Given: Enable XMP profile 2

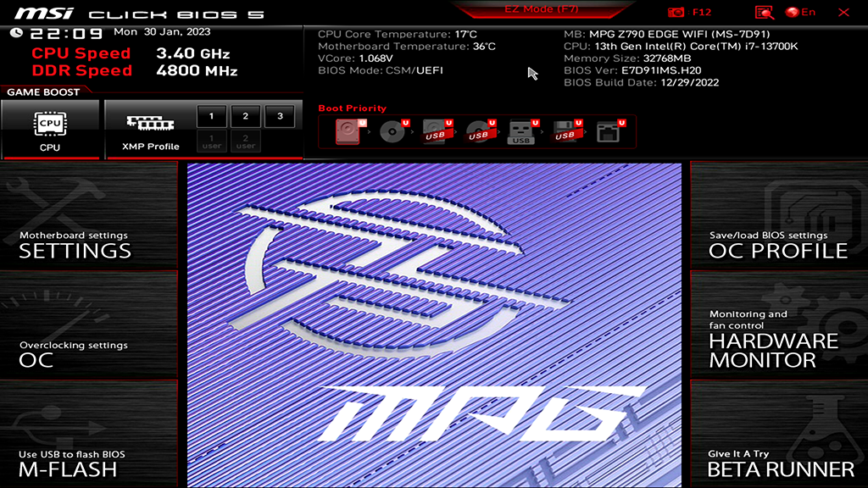Looking at the screenshot, I should click(x=245, y=116).
